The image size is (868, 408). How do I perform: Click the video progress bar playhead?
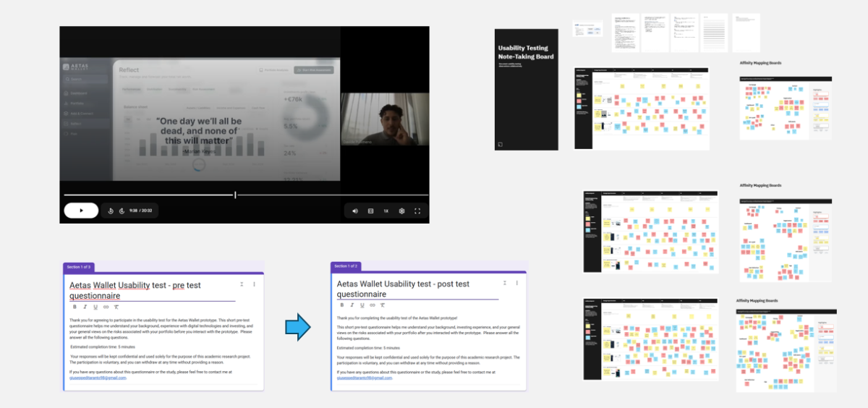tap(235, 195)
